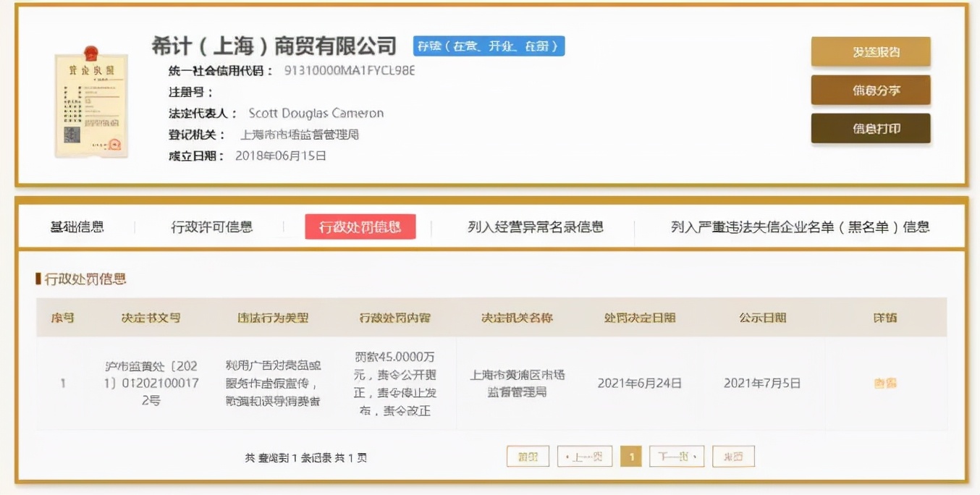
Task: Click the 末页 pagination button
Action: pos(733,456)
